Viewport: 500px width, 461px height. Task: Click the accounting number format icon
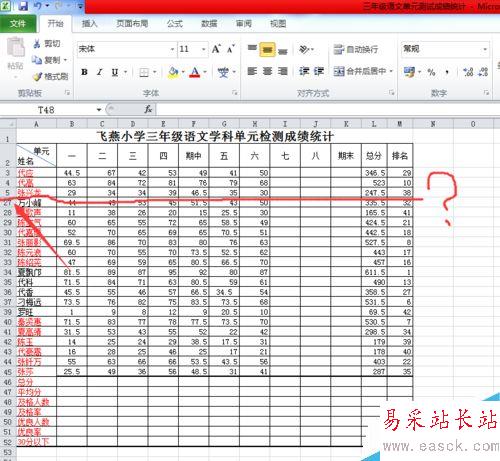pyautogui.click(x=409, y=71)
